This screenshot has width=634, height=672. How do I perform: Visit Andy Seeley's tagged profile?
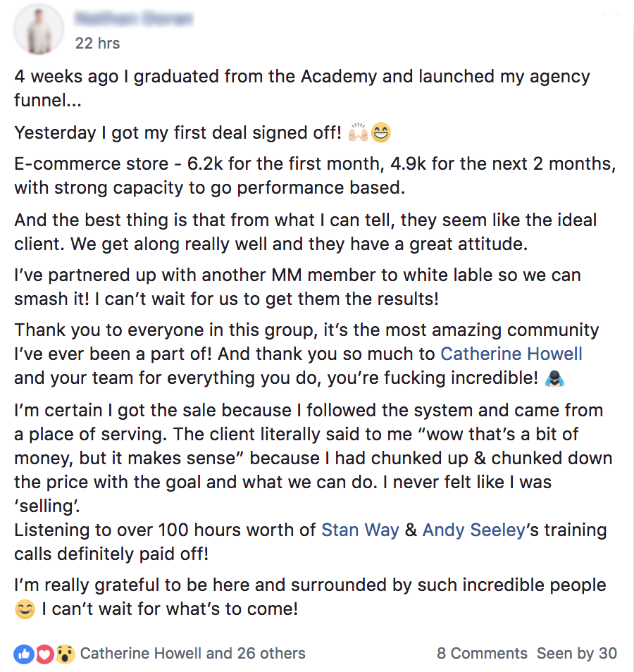(x=473, y=530)
